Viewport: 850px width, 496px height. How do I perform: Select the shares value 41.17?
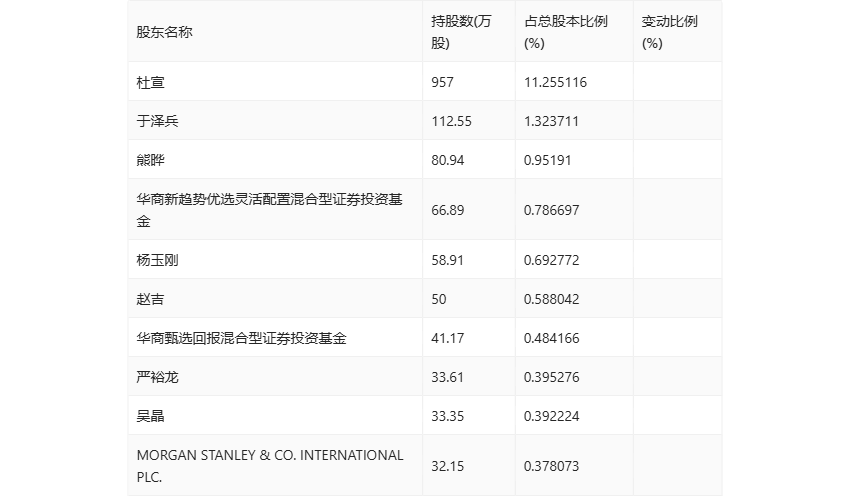tap(448, 338)
